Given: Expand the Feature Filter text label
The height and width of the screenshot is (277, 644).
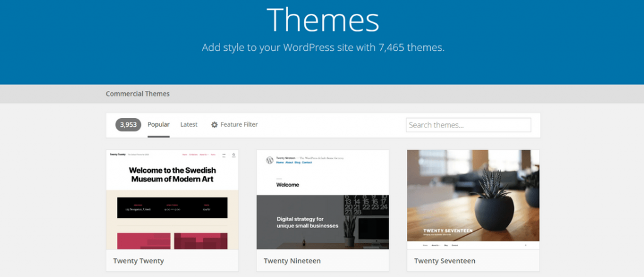Looking at the screenshot, I should (x=239, y=125).
